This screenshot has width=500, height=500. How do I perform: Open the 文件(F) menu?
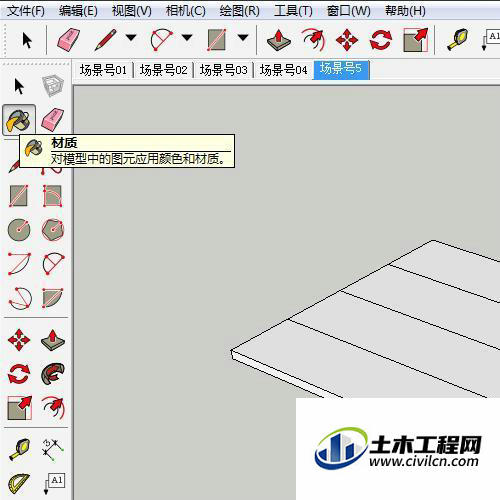26,11
